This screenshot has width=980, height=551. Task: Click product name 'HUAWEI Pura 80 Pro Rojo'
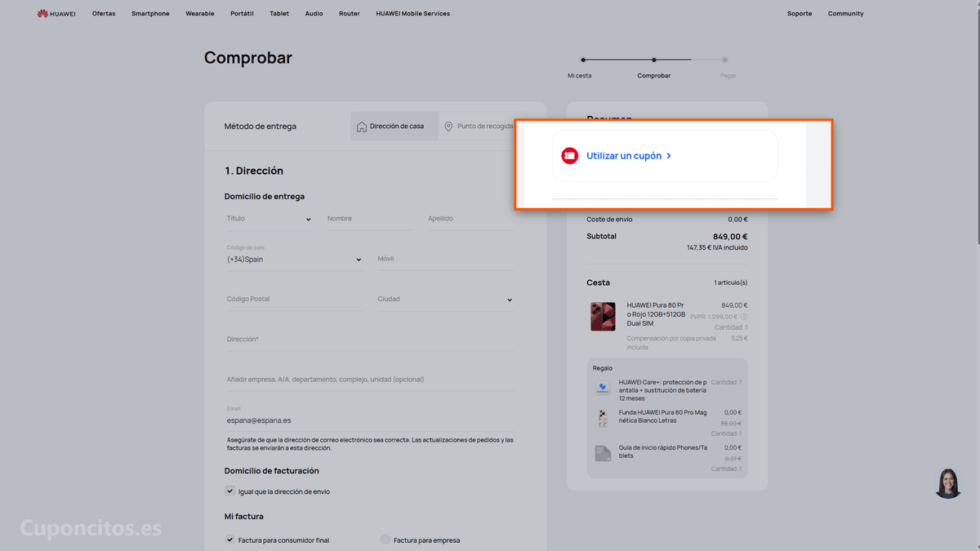point(656,314)
